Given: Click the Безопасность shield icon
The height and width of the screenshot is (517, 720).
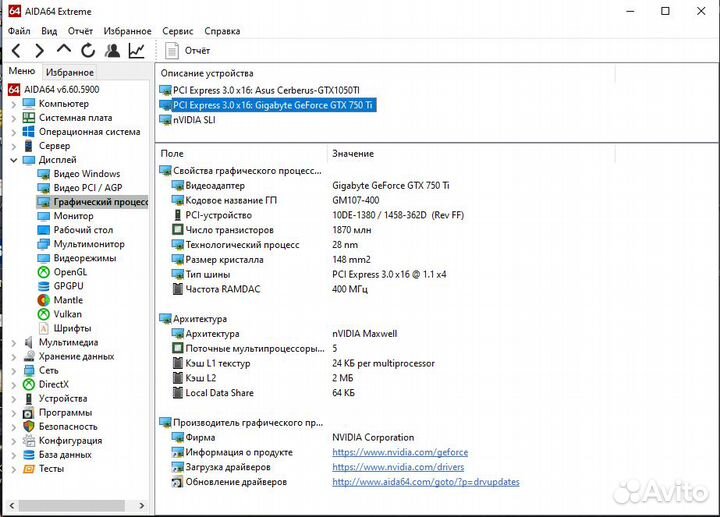Looking at the screenshot, I should [x=29, y=427].
